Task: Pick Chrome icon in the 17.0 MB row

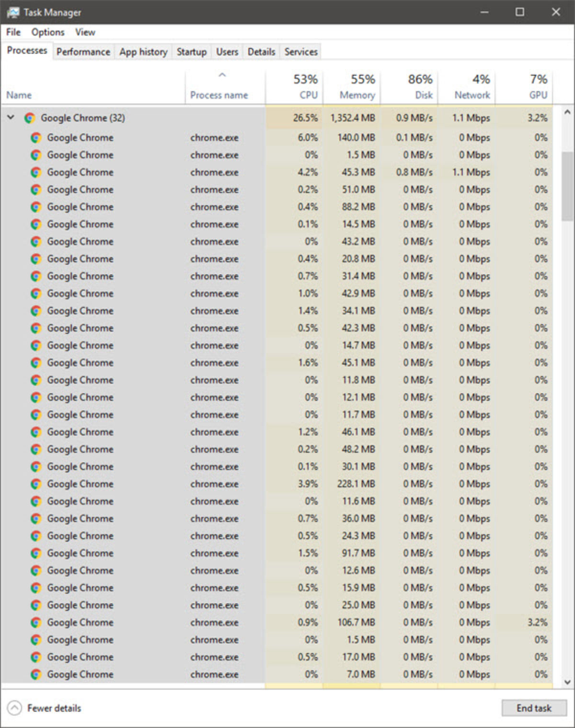Action: tap(36, 657)
